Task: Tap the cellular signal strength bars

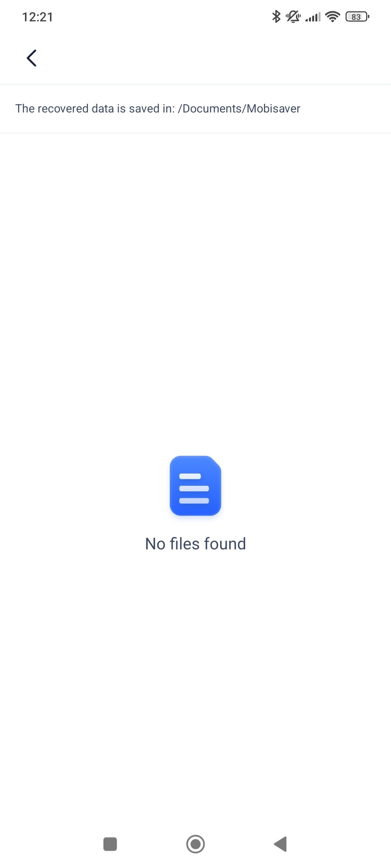Action: point(313,17)
